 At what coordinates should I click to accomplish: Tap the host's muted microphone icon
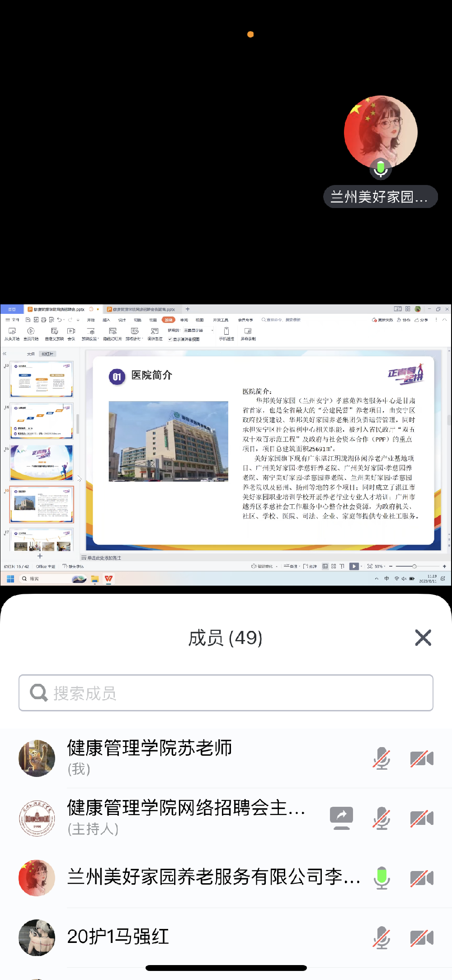coord(381,818)
